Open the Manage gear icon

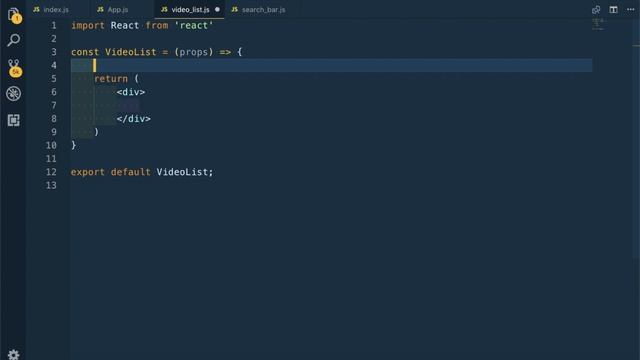pyautogui.click(x=13, y=354)
